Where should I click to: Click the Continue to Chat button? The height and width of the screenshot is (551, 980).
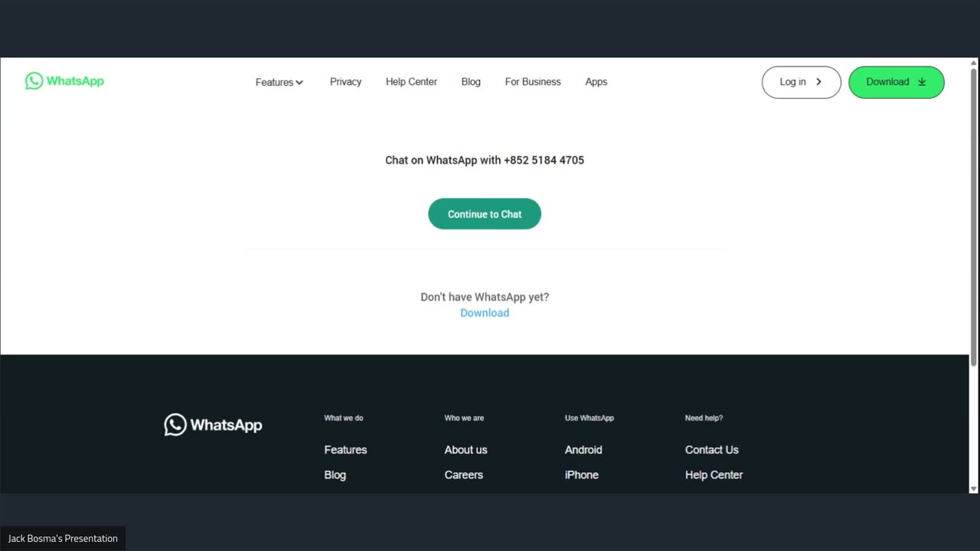(485, 214)
